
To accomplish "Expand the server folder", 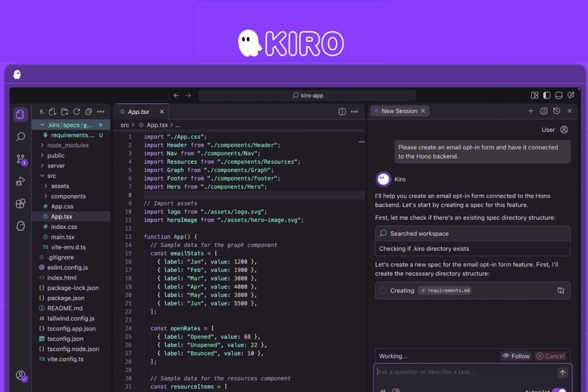I will [71, 166].
